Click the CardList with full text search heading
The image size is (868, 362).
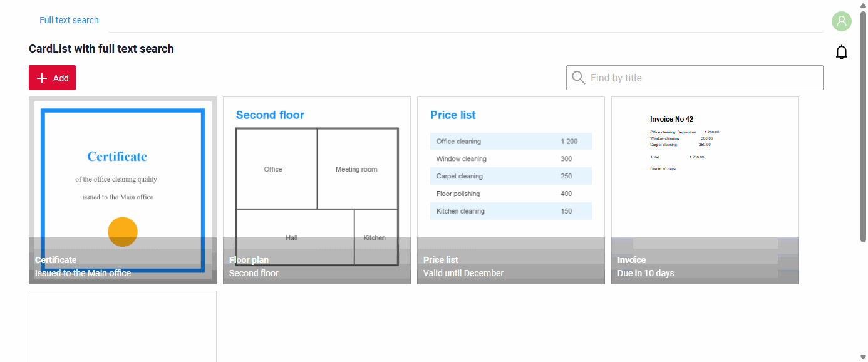101,49
